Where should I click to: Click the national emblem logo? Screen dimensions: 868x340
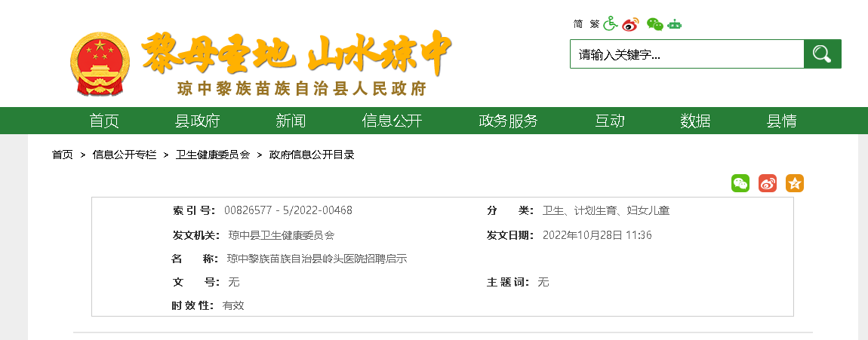[x=100, y=63]
